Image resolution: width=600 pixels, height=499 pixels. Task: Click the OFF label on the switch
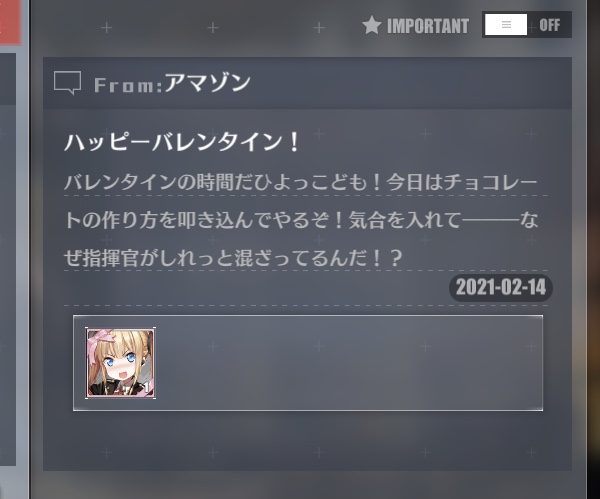(549, 25)
